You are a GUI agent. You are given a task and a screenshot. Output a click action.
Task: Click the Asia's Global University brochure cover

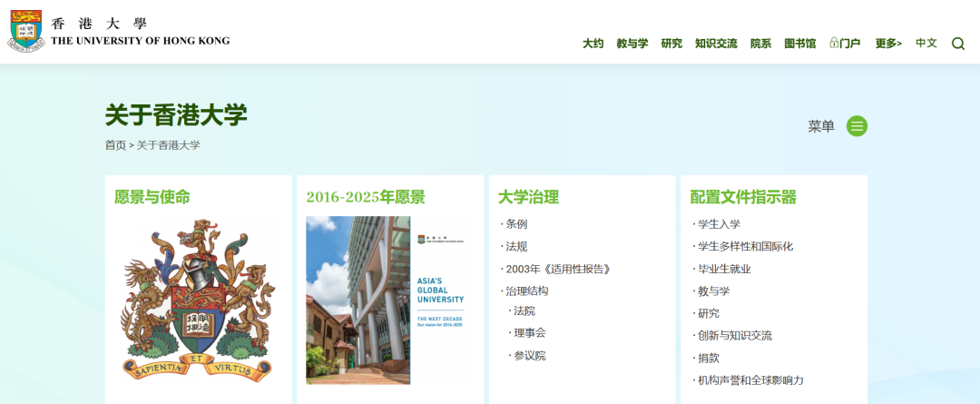tap(388, 301)
